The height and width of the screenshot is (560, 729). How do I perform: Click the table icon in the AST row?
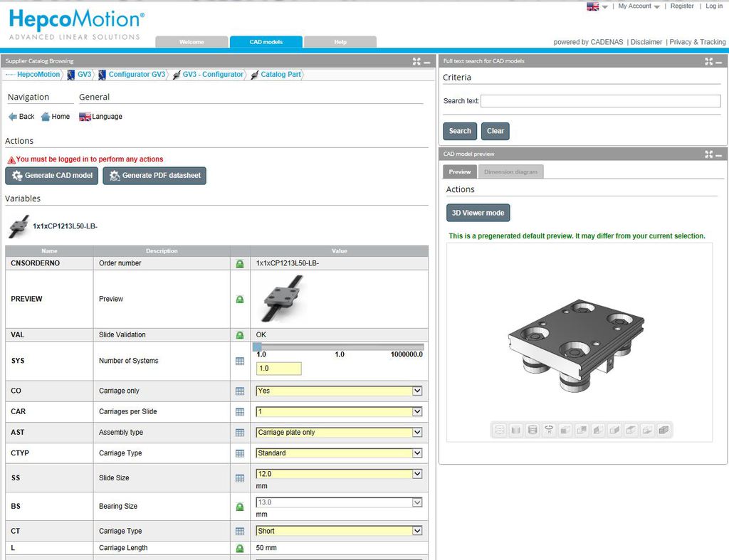coord(240,433)
